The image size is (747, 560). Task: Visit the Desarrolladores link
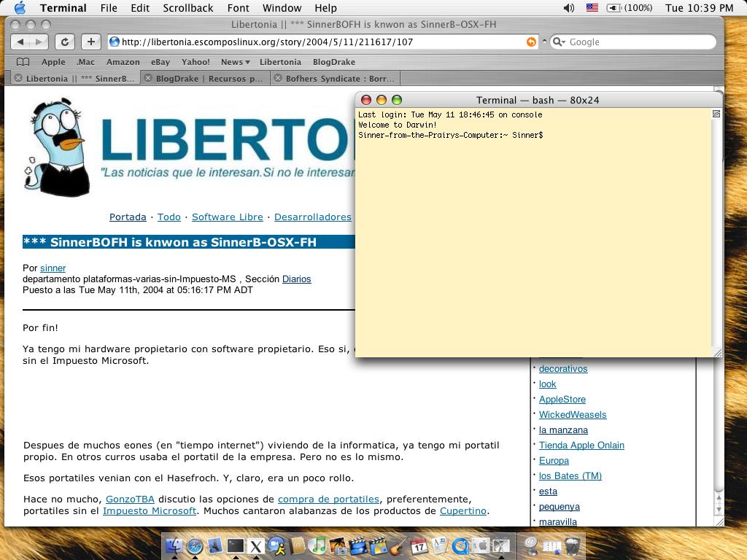[312, 217]
